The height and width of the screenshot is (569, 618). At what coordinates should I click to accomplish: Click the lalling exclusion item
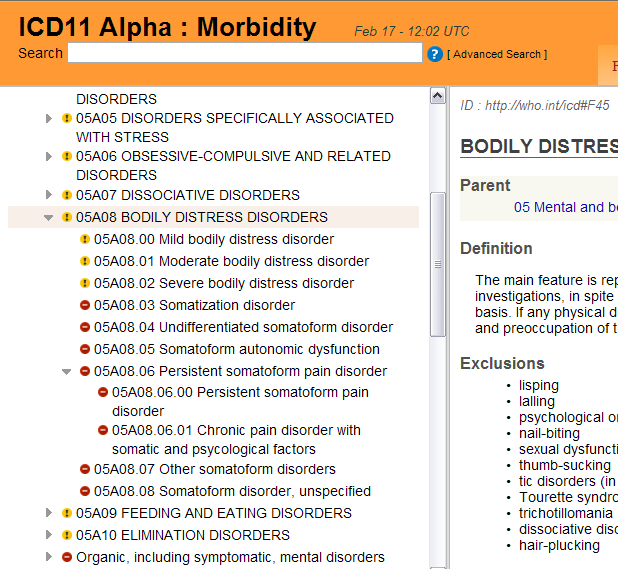[537, 401]
